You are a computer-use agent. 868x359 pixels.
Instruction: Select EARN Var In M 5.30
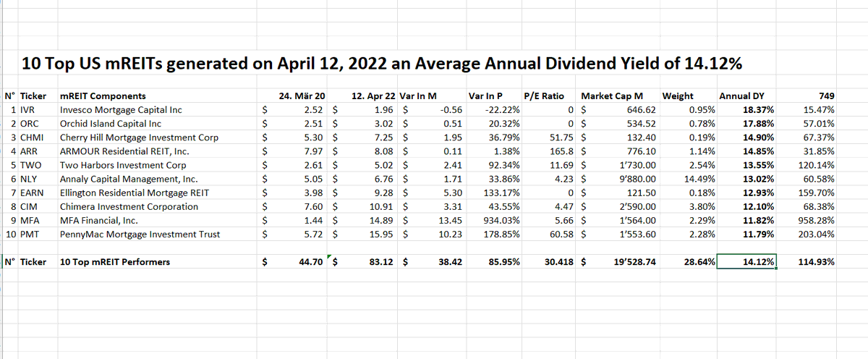[452, 193]
